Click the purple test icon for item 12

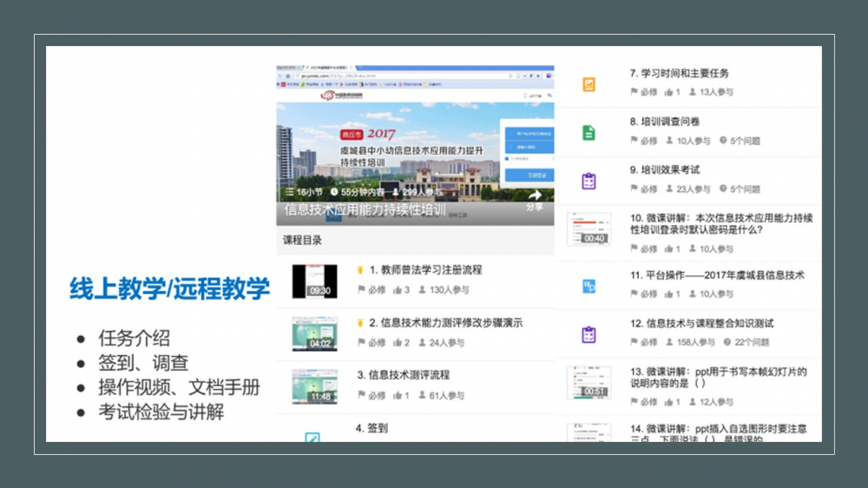click(x=589, y=334)
